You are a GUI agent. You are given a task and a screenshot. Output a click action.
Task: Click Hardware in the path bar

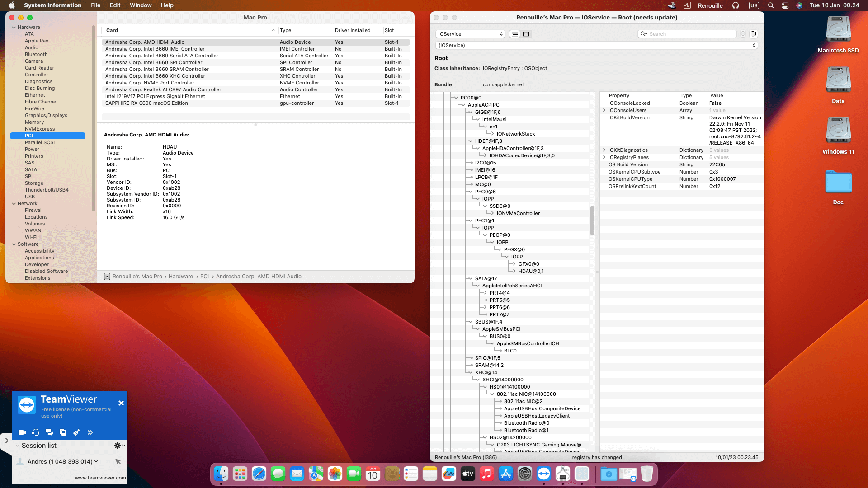(x=180, y=277)
